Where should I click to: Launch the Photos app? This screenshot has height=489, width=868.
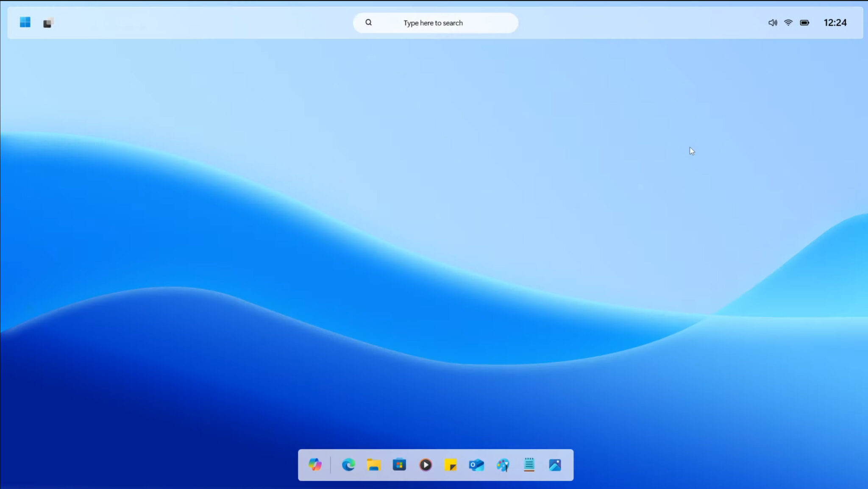(555, 465)
